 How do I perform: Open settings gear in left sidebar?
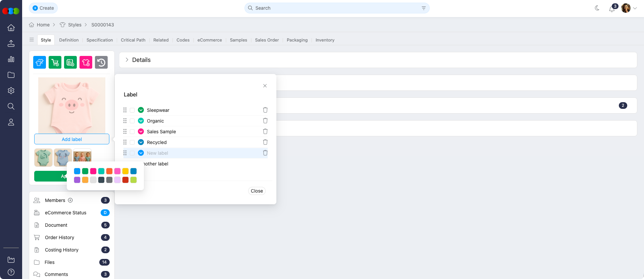tap(11, 91)
